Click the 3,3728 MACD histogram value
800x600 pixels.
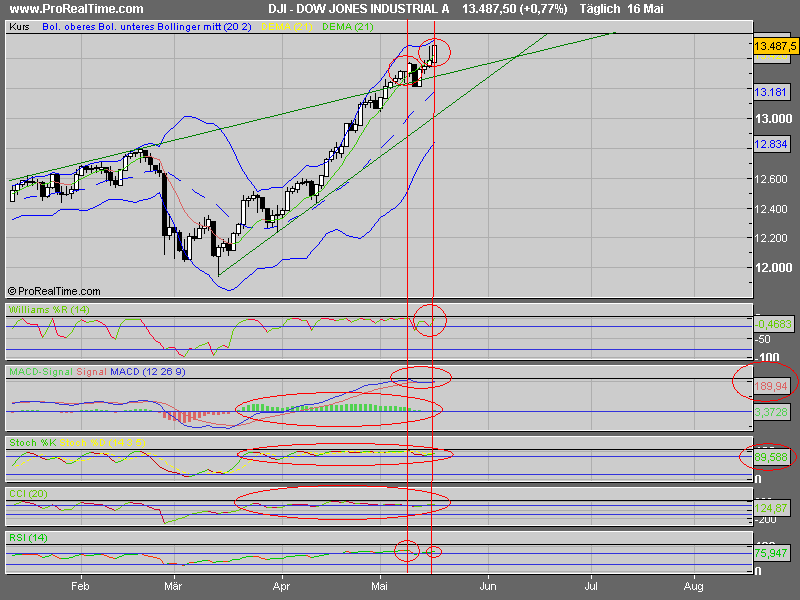[771, 412]
